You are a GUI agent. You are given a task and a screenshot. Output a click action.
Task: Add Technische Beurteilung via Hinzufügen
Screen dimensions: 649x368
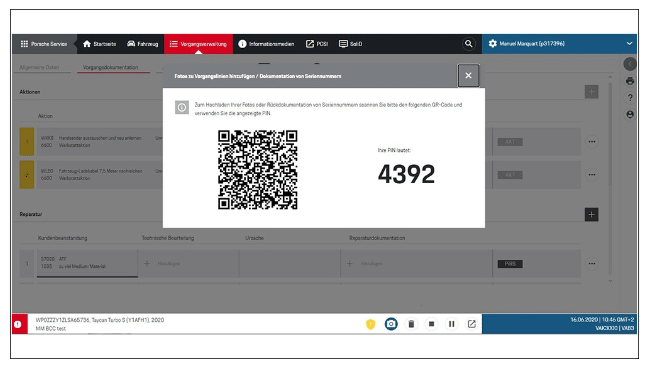(162, 264)
